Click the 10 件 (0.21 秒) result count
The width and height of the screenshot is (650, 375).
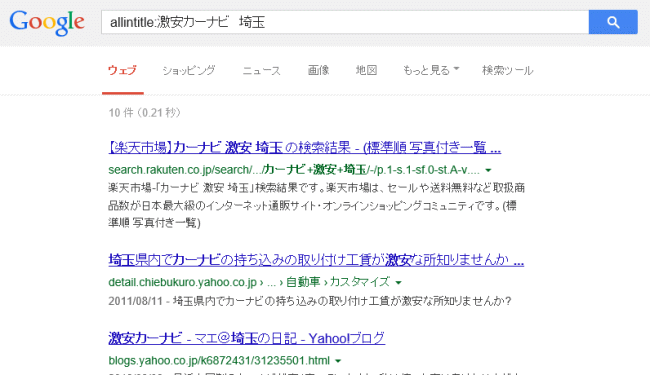tap(145, 113)
